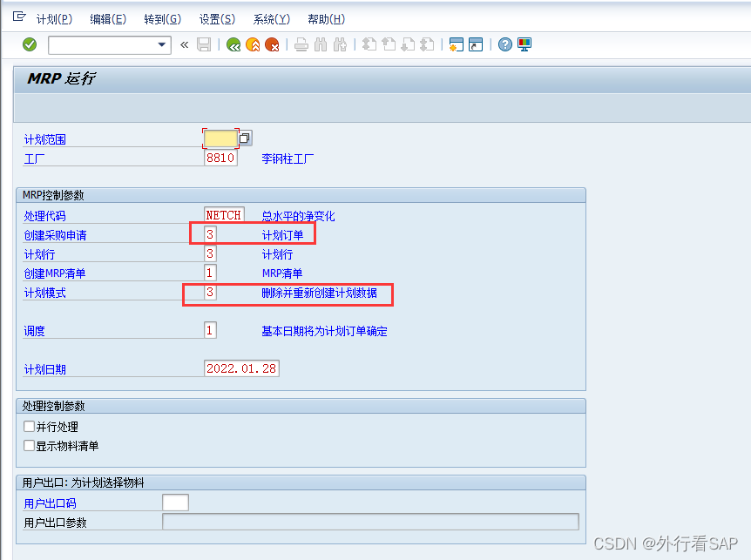751x560 pixels.
Task: Click the 创建MRP清单 field label
Action: tap(55, 273)
